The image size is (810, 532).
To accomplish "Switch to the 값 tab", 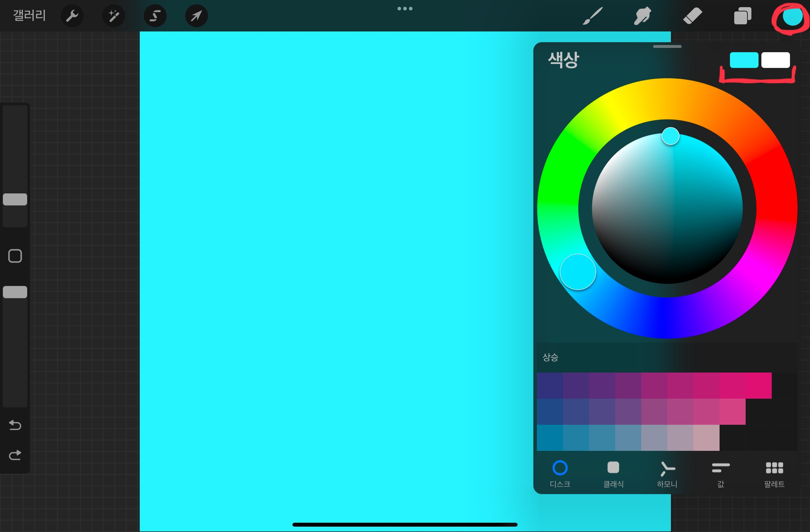I will click(x=721, y=474).
